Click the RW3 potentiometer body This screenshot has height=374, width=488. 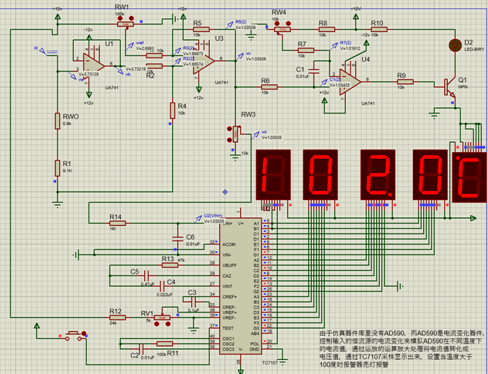click(x=236, y=134)
